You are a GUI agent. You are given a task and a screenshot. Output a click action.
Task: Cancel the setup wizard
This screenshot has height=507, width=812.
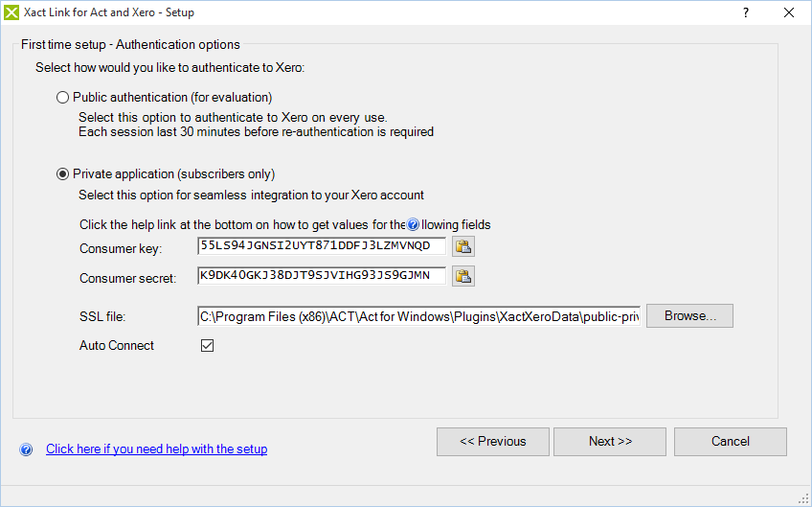coord(730,442)
